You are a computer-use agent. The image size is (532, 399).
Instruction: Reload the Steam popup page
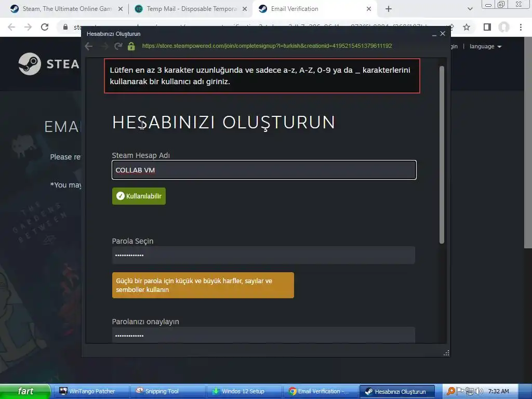118,46
